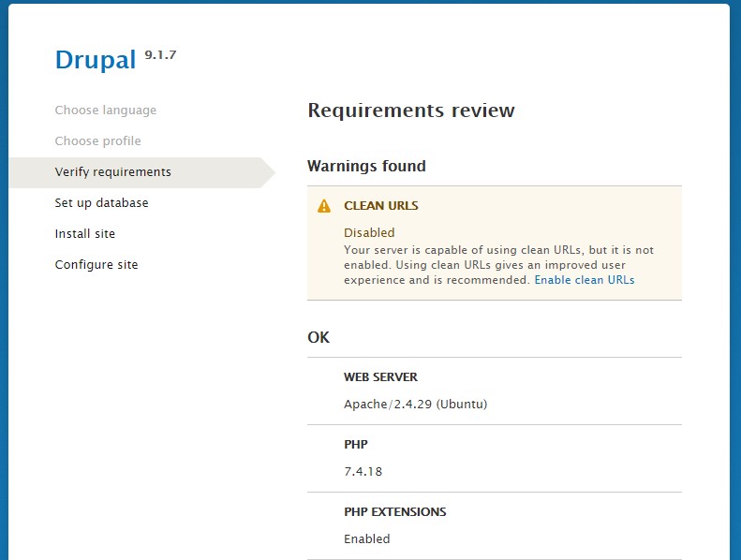Click the WEB SERVER requirement label
The height and width of the screenshot is (560, 741).
pos(380,377)
